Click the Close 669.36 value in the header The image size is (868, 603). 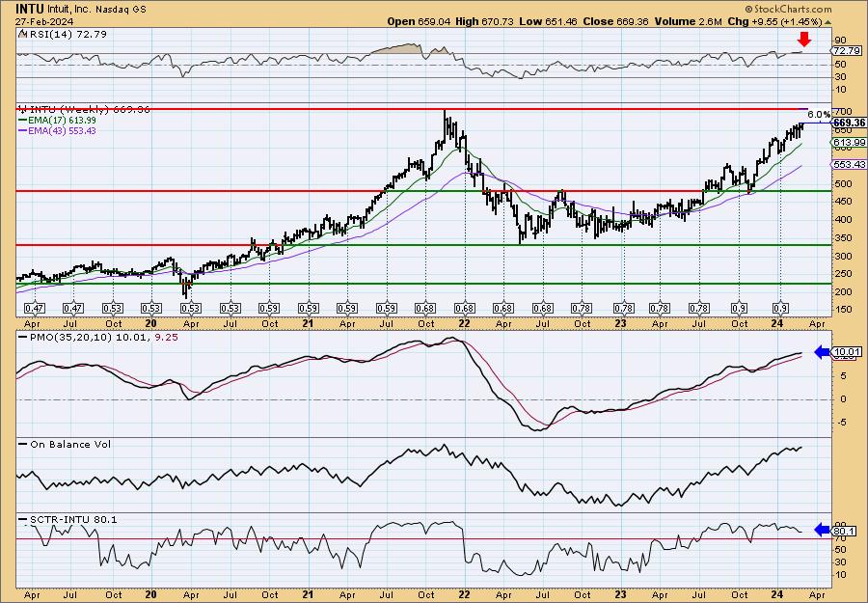pos(615,21)
